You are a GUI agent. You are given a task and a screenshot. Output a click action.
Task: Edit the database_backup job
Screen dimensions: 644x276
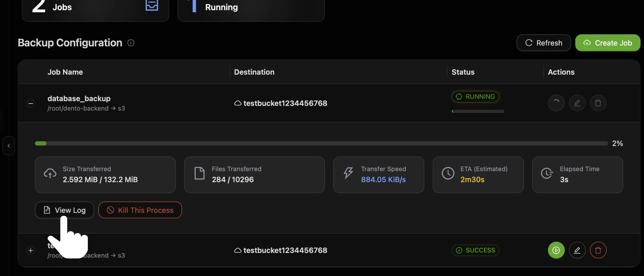pos(577,103)
